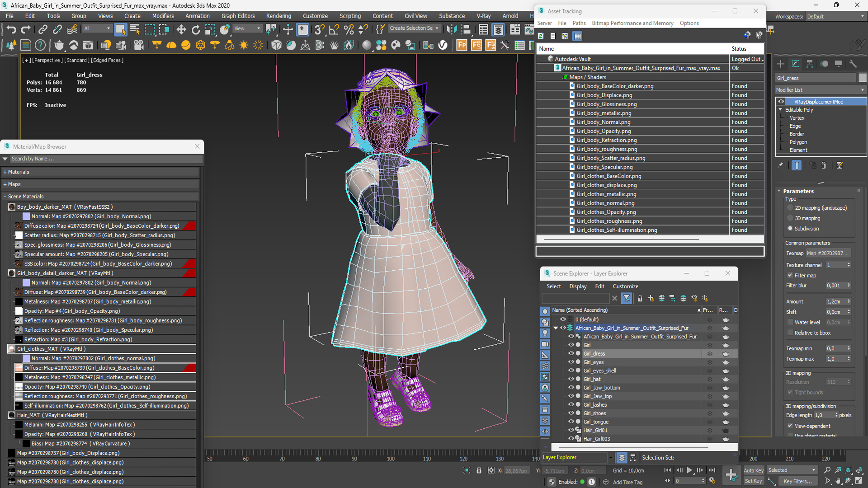868x488 pixels.
Task: Collapse the African_Baby_Girl layer in Scene Explorer
Action: [556, 328]
